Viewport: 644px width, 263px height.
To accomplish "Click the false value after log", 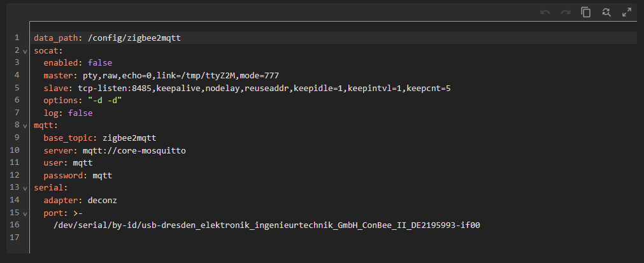I will coord(80,113).
